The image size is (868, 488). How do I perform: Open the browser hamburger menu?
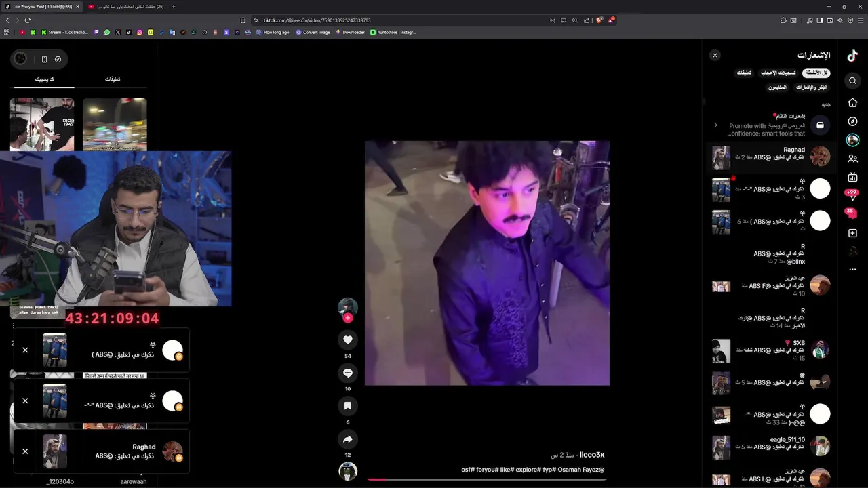tap(861, 20)
